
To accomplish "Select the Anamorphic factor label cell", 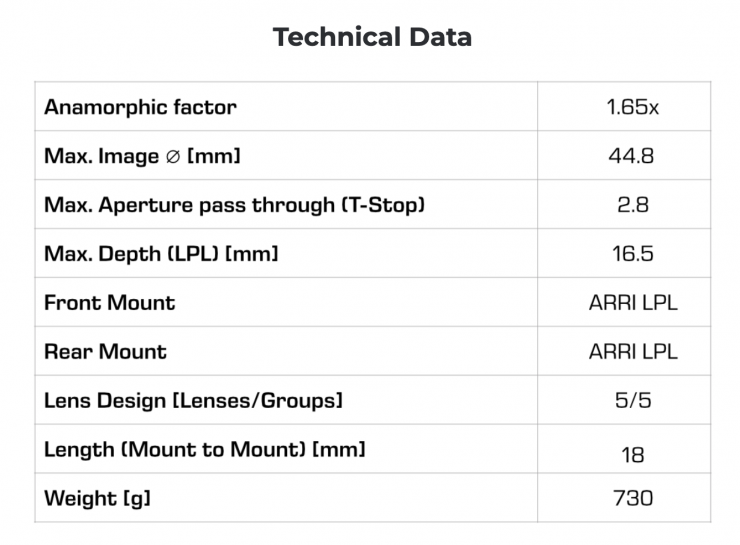I will (141, 107).
